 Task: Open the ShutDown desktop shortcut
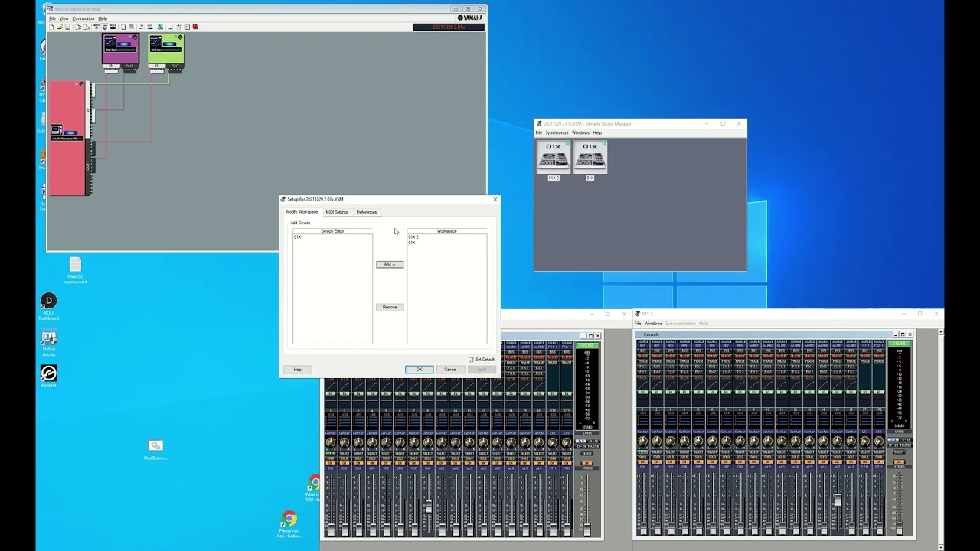coord(155,449)
